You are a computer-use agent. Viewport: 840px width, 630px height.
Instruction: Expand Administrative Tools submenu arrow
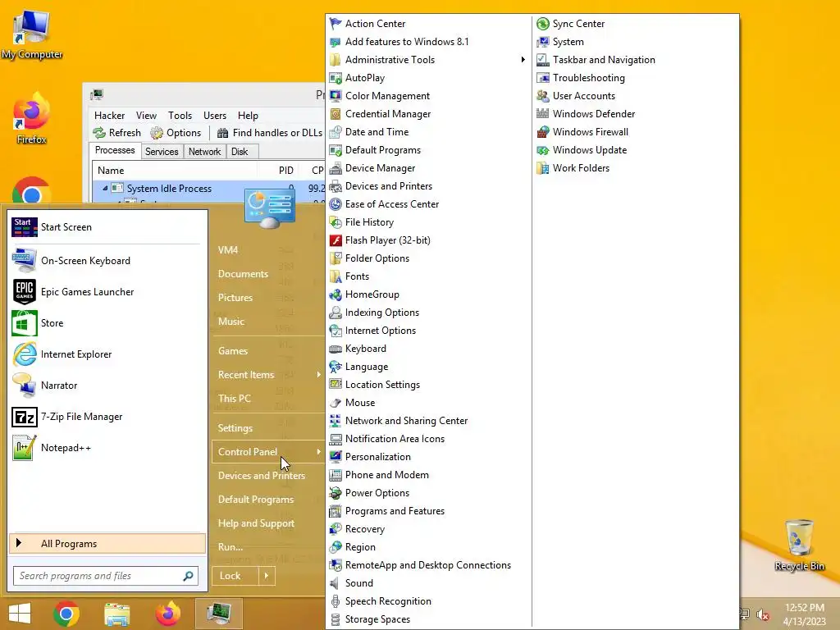coord(523,59)
